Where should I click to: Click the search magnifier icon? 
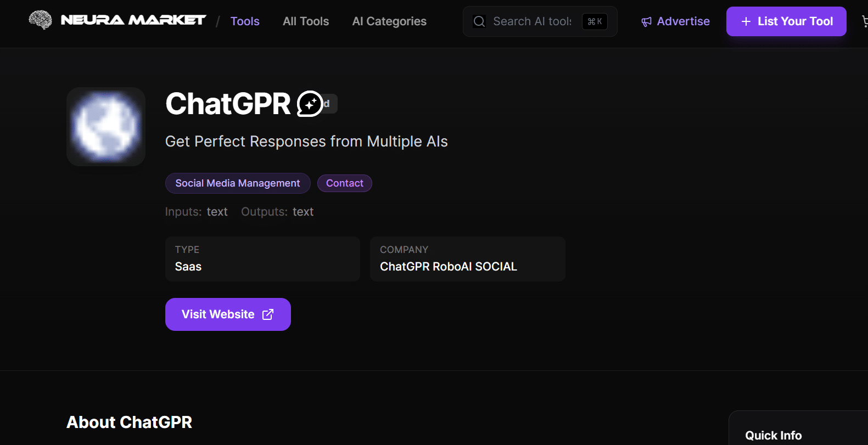tap(479, 21)
